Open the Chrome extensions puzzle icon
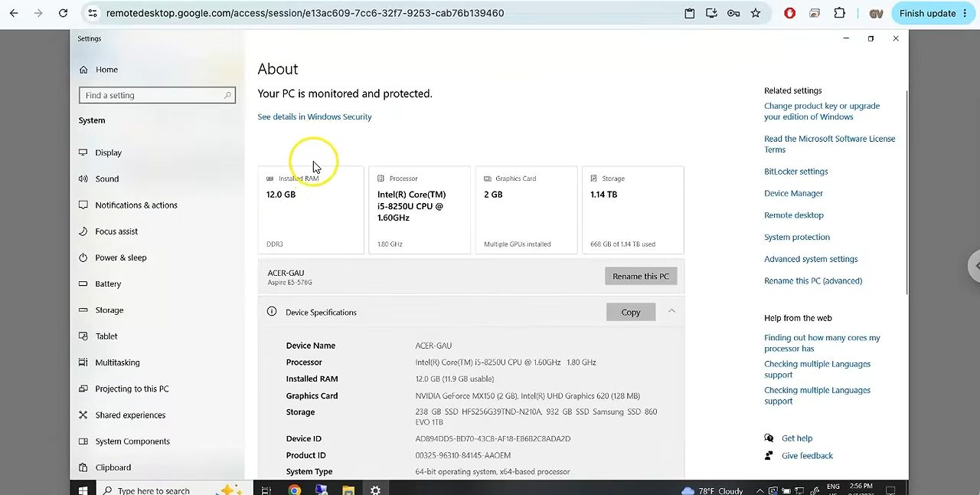 [840, 13]
